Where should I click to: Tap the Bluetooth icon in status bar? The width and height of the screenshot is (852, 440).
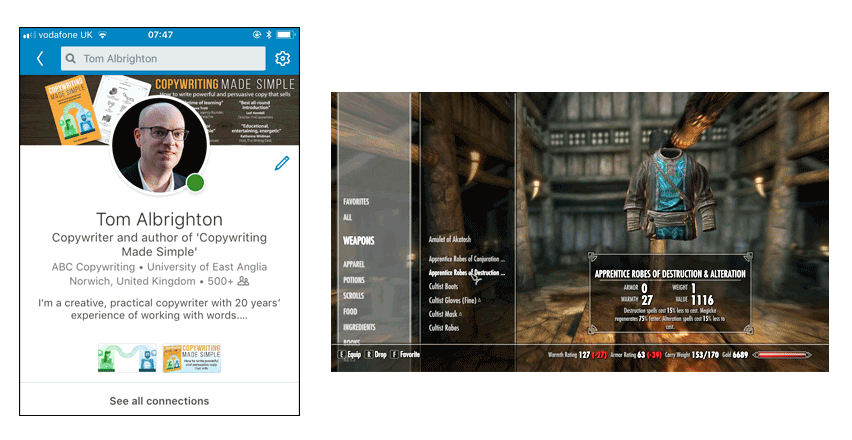[x=268, y=35]
